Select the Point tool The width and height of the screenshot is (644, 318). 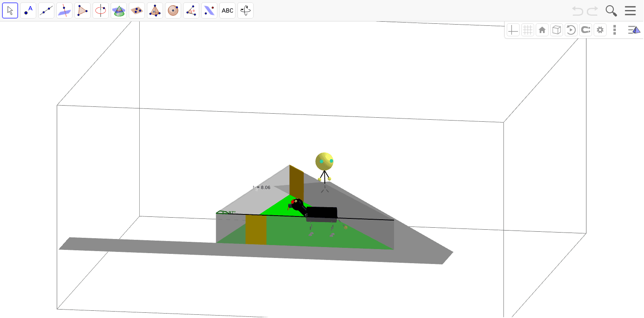(28, 10)
